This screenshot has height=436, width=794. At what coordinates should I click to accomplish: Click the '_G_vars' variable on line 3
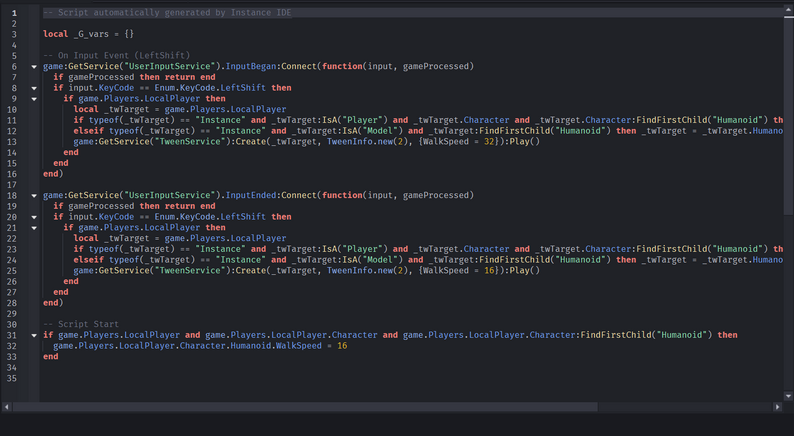pos(91,34)
